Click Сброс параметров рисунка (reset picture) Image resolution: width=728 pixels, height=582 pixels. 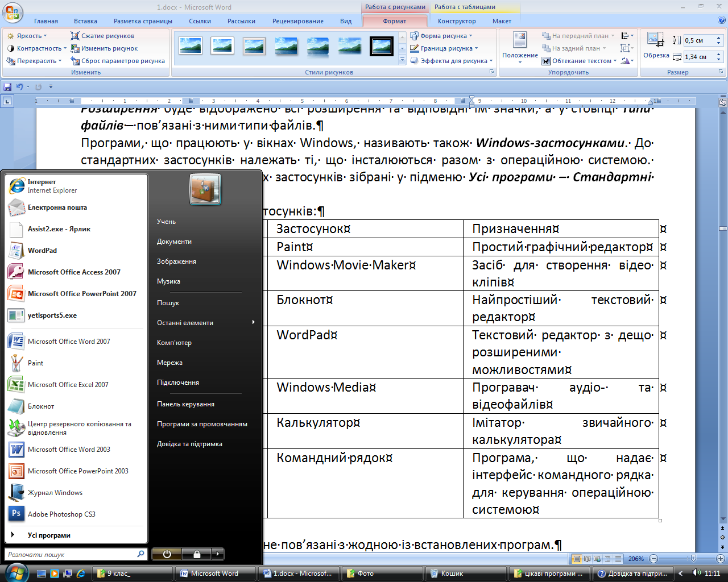pos(118,61)
